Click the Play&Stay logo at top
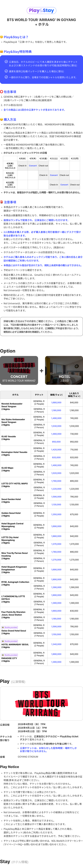 point(41,10)
